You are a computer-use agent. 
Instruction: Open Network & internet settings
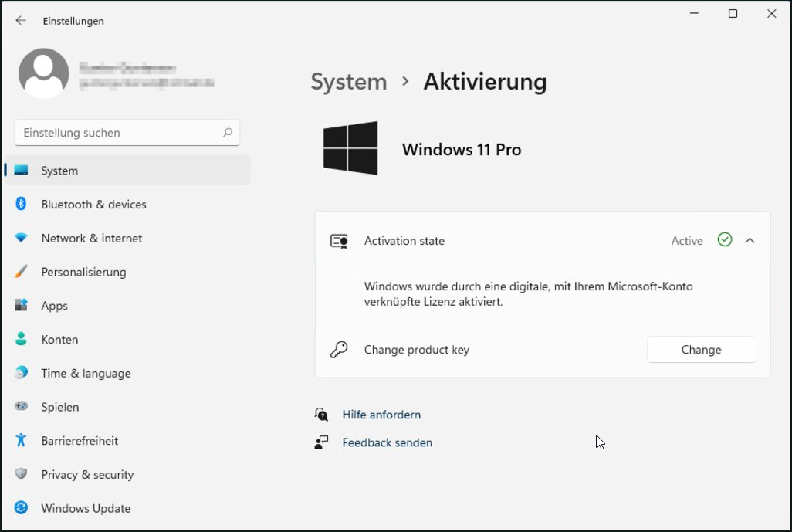click(x=127, y=238)
